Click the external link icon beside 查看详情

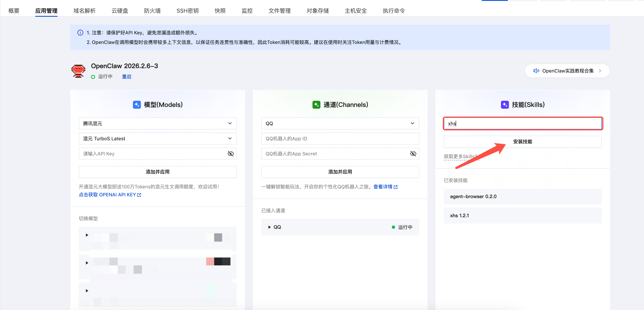coord(396,187)
